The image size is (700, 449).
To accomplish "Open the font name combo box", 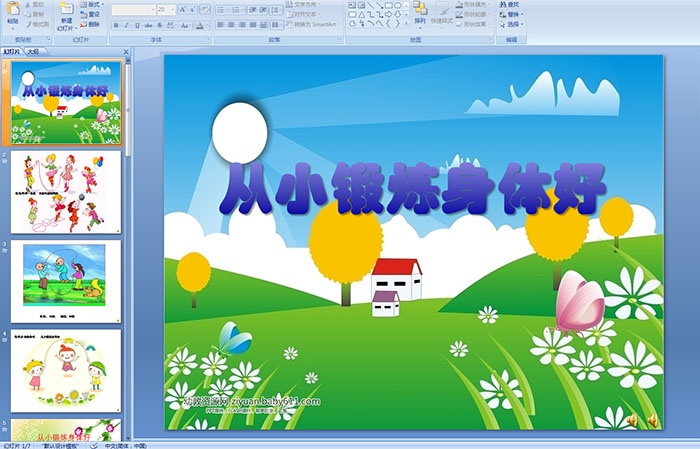I will [x=133, y=9].
